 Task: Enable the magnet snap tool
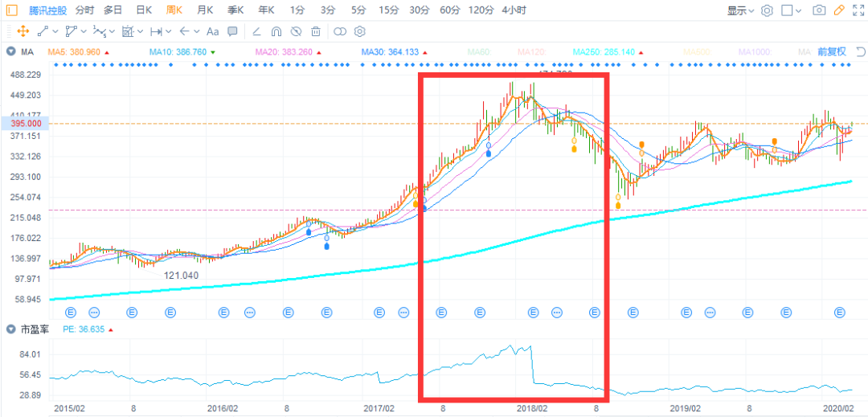(276, 31)
